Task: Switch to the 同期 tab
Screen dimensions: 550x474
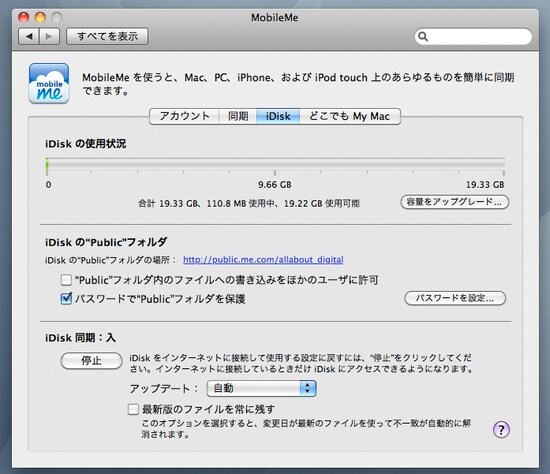Action: click(238, 116)
